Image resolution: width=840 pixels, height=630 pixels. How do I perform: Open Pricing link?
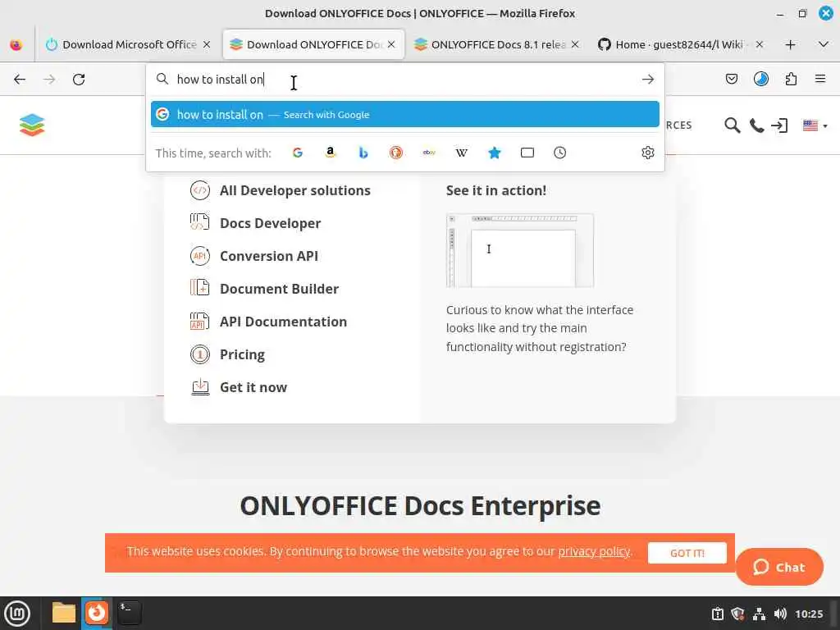point(242,354)
